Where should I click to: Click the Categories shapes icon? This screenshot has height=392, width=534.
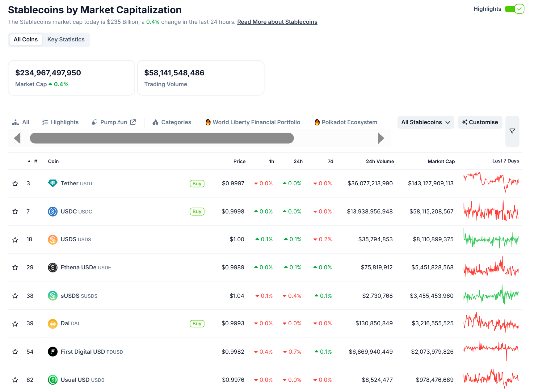click(155, 122)
